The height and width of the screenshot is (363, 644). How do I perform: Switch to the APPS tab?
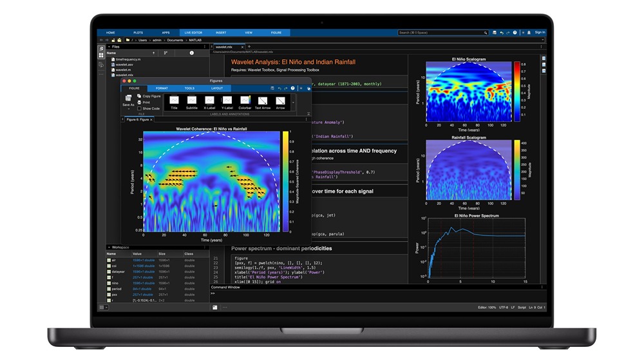pos(166,32)
